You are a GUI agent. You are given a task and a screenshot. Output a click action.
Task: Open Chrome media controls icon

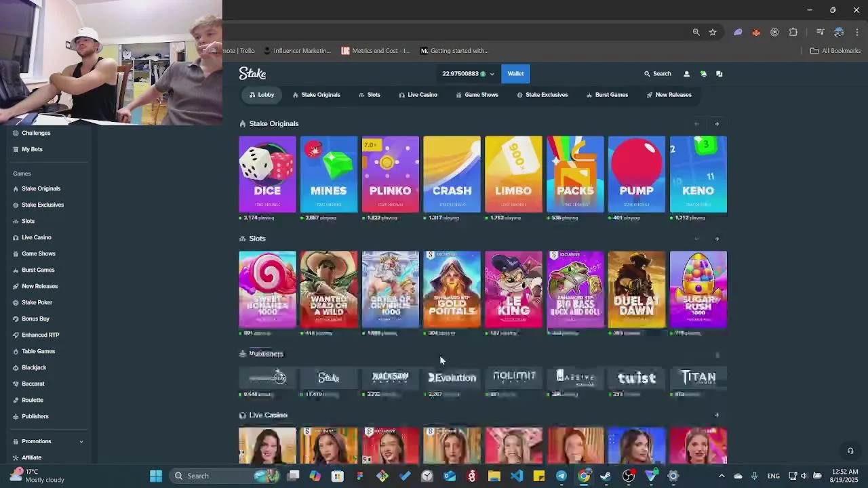click(x=820, y=32)
